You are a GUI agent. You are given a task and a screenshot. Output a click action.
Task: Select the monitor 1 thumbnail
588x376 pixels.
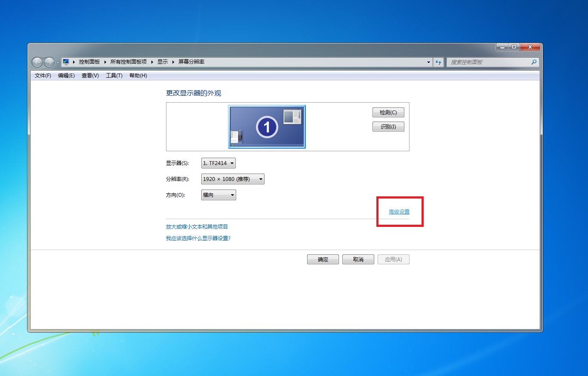coord(267,127)
